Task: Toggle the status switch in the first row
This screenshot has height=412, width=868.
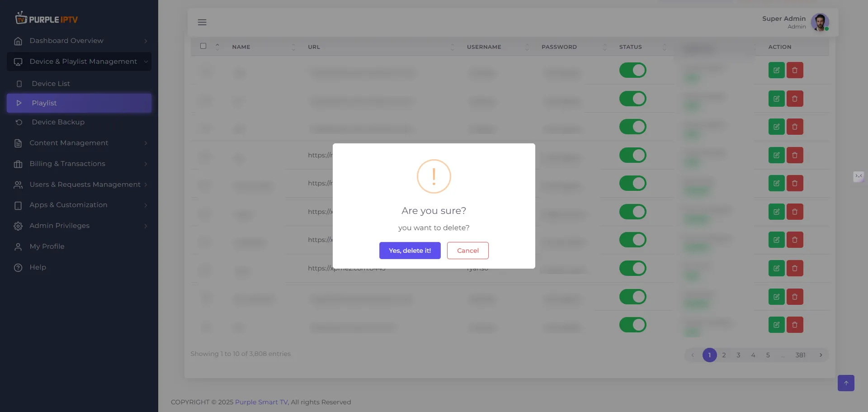Action: click(x=632, y=70)
